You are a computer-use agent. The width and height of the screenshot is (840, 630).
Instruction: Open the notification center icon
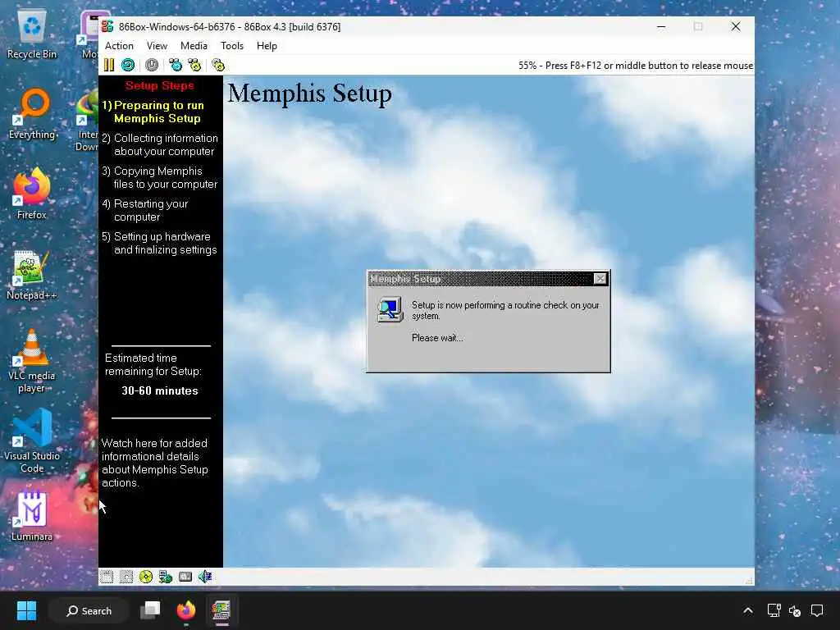pos(817,610)
